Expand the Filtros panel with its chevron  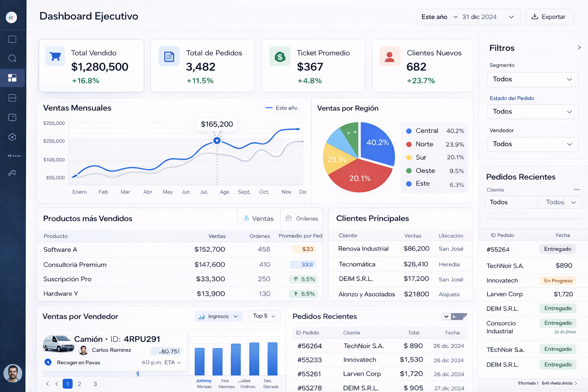579,47
